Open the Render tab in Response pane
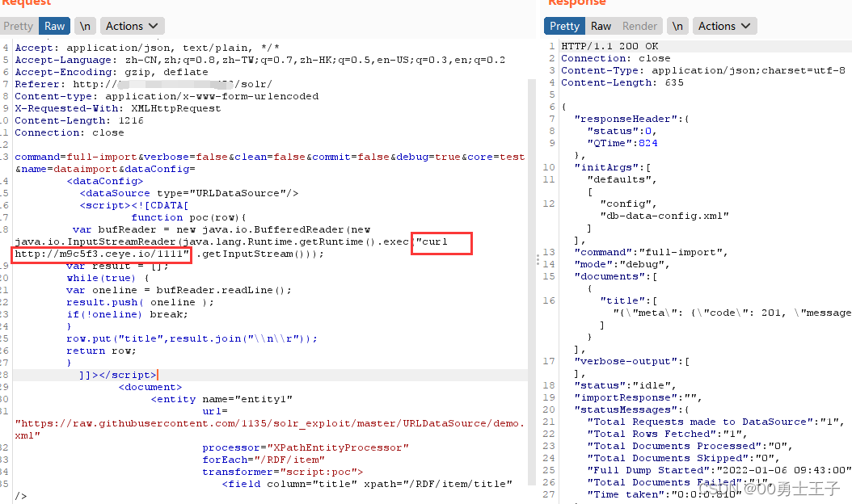Viewport: 852px width, 504px height. [x=639, y=26]
